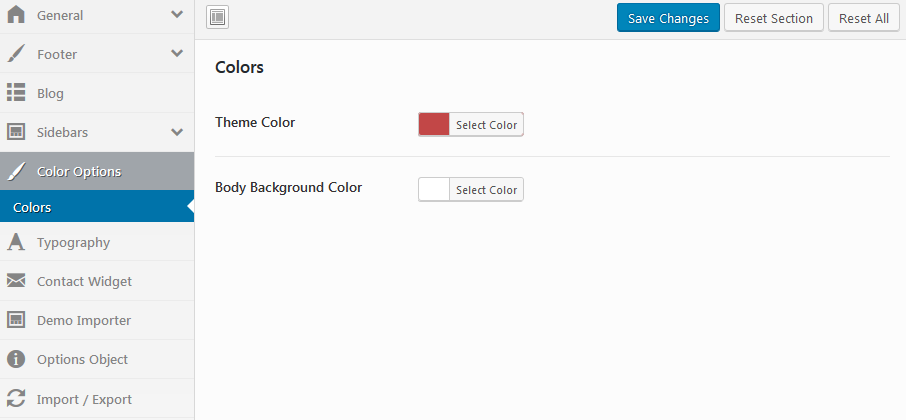Click the letter A Typography icon
This screenshot has width=906, height=420.
(16, 242)
